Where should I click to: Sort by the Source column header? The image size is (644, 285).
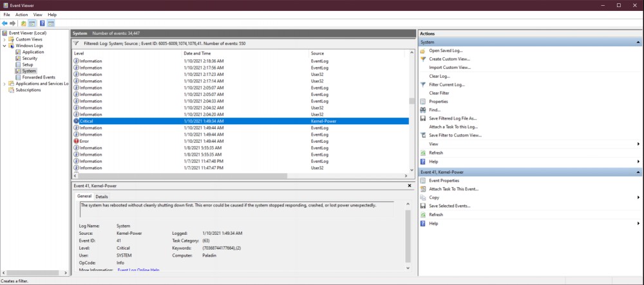coord(357,53)
